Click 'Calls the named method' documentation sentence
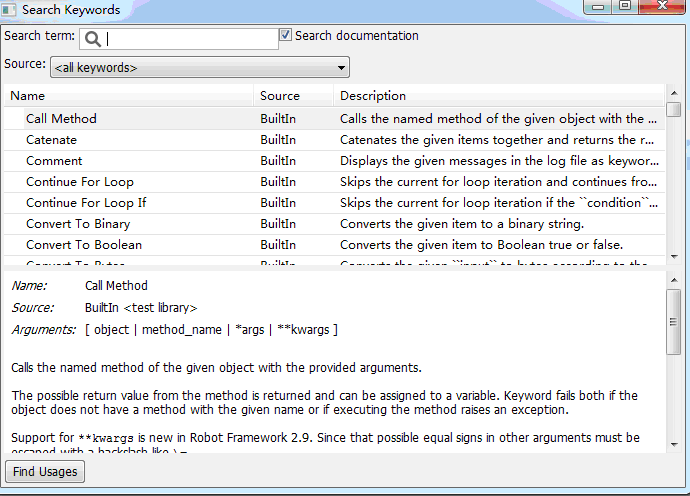The width and height of the screenshot is (690, 496). [x=216, y=367]
